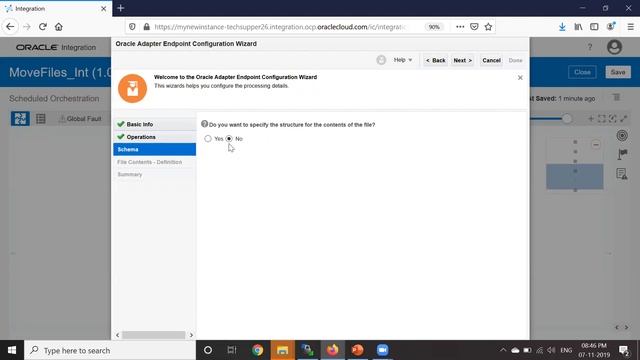Open Firefox hamburger menu
640x360 pixels.
point(631,27)
